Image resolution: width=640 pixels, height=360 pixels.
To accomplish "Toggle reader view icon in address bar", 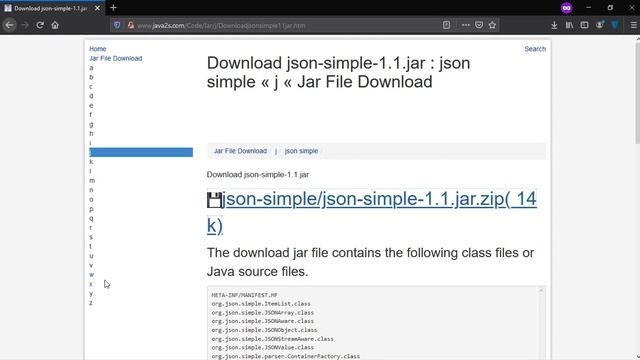I will (x=447, y=25).
